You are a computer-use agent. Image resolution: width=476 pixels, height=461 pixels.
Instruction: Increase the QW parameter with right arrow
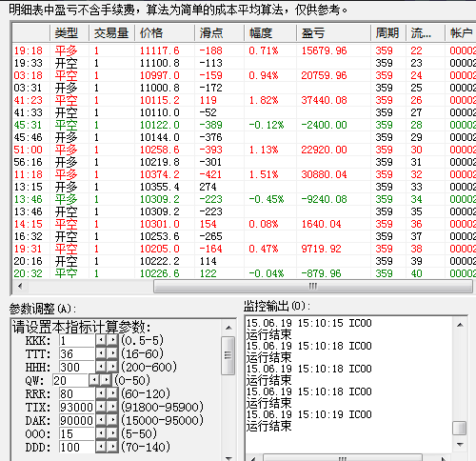click(106, 380)
